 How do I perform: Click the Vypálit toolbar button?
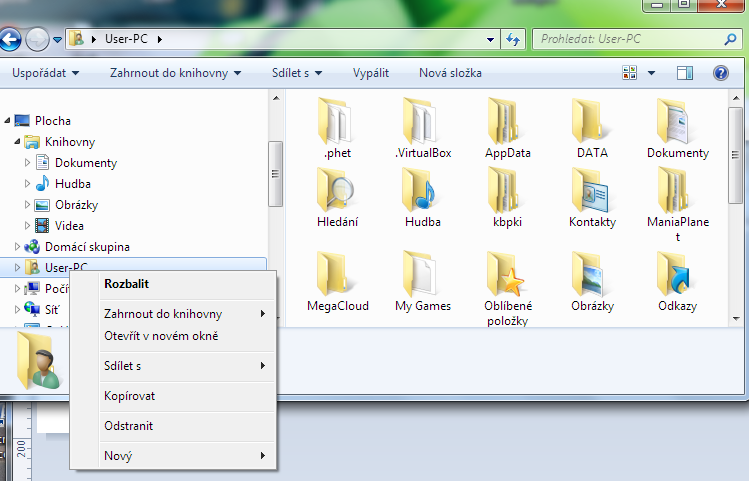(x=371, y=73)
